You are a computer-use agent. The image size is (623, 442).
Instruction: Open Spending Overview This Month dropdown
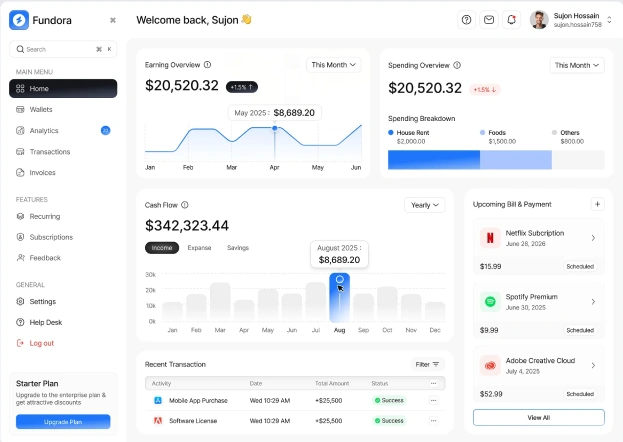click(577, 65)
